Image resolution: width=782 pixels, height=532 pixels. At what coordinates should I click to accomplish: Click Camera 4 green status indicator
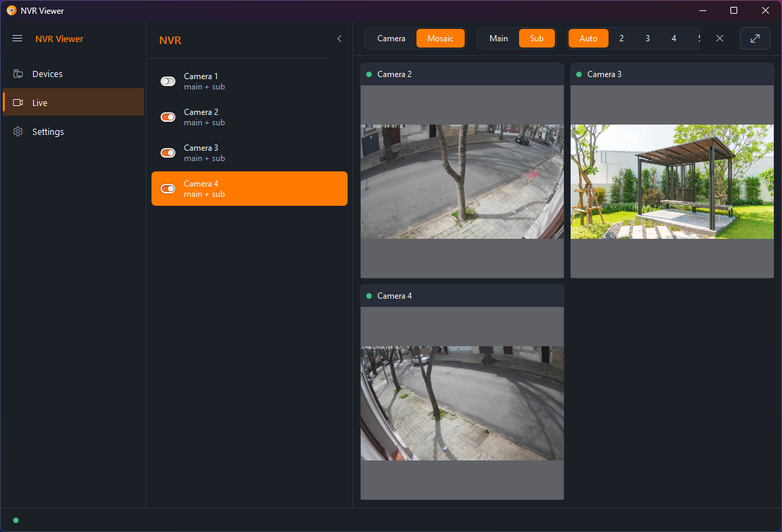click(369, 296)
